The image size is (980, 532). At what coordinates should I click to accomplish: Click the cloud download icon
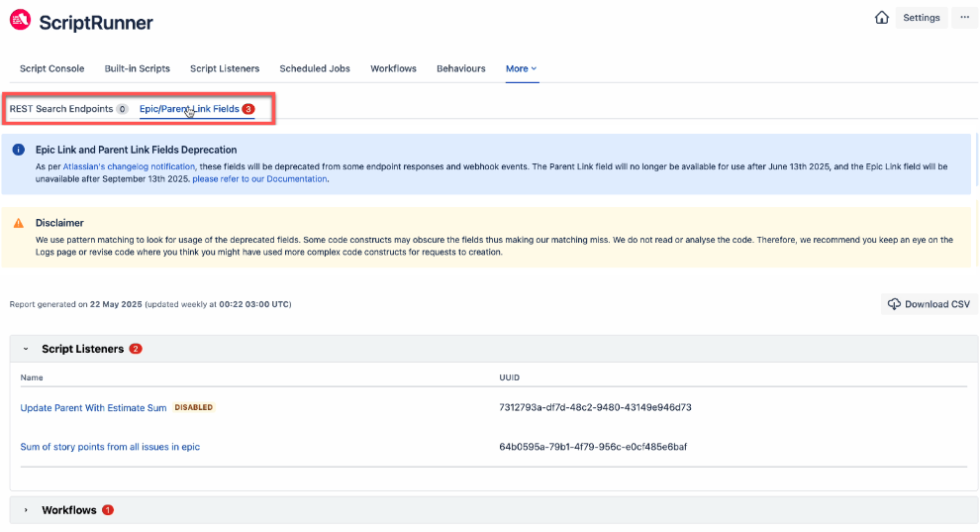894,304
